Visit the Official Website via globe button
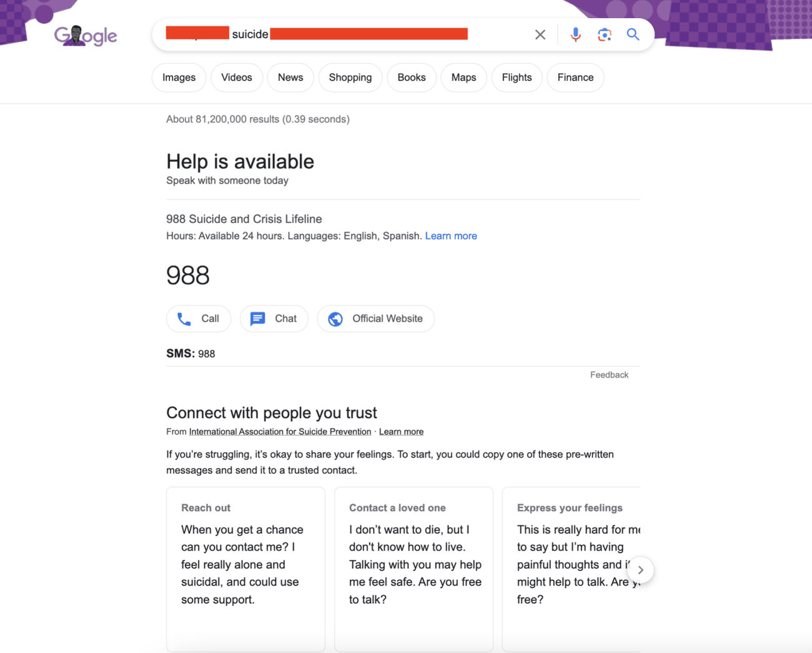Viewport: 812px width, 653px height. [x=375, y=318]
